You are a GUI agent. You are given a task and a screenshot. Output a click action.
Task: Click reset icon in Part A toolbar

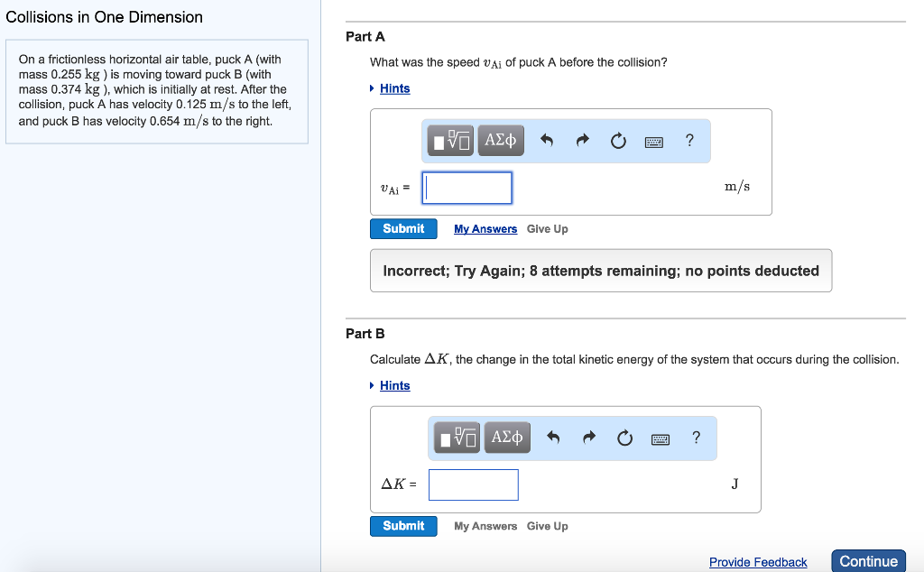[x=618, y=141]
